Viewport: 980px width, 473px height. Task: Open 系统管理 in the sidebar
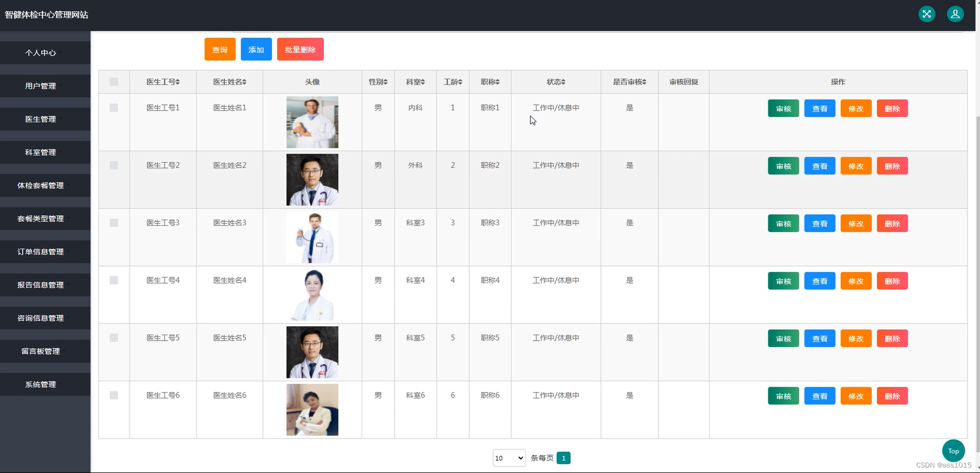click(x=45, y=385)
